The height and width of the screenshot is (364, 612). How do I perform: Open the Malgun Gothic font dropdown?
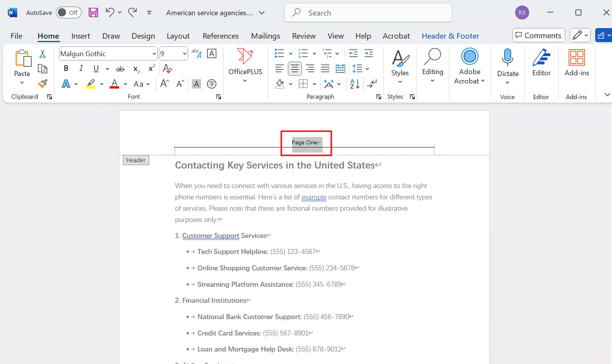coord(153,53)
